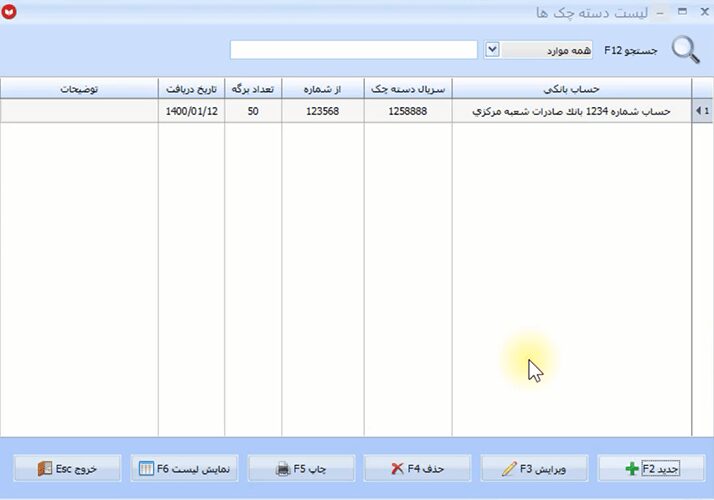The width and height of the screenshot is (714, 500).
Task: Click the dropdown arrow beside همه موارد
Action: pos(492,49)
